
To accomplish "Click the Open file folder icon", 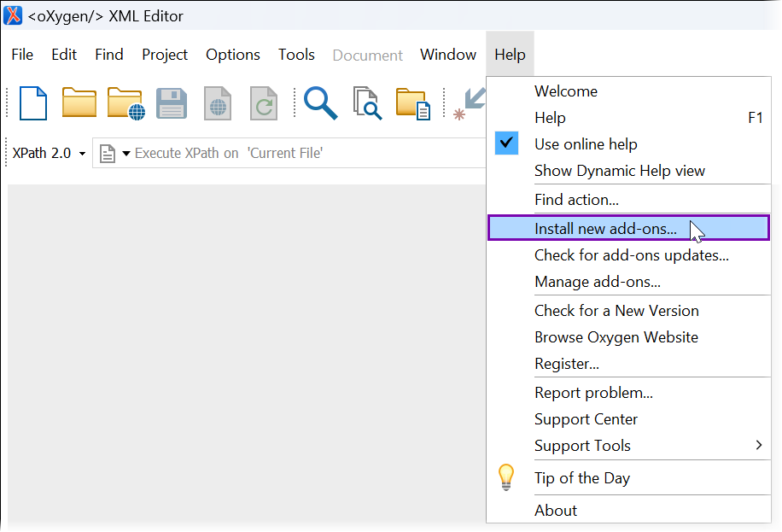I will click(x=79, y=103).
